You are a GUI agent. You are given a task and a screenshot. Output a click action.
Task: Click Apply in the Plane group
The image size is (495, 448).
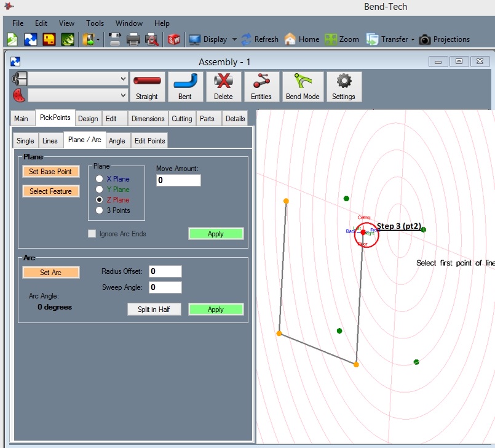pyautogui.click(x=216, y=234)
